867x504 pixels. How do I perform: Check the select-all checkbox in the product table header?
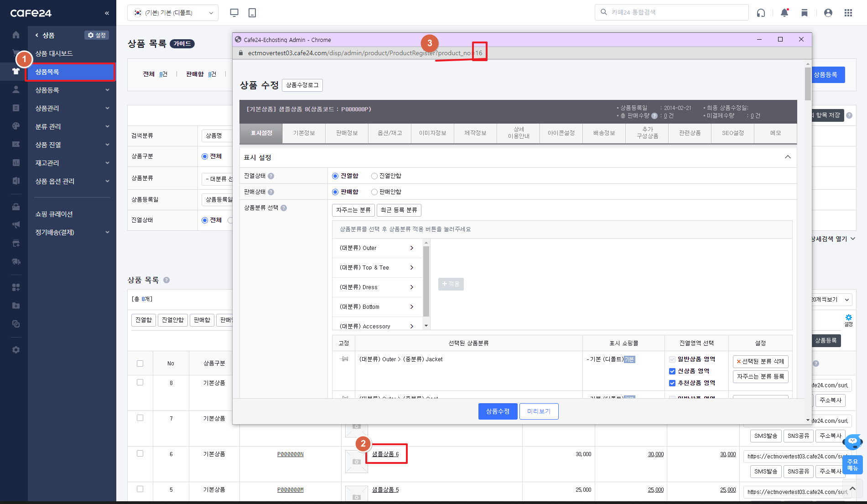[140, 364]
